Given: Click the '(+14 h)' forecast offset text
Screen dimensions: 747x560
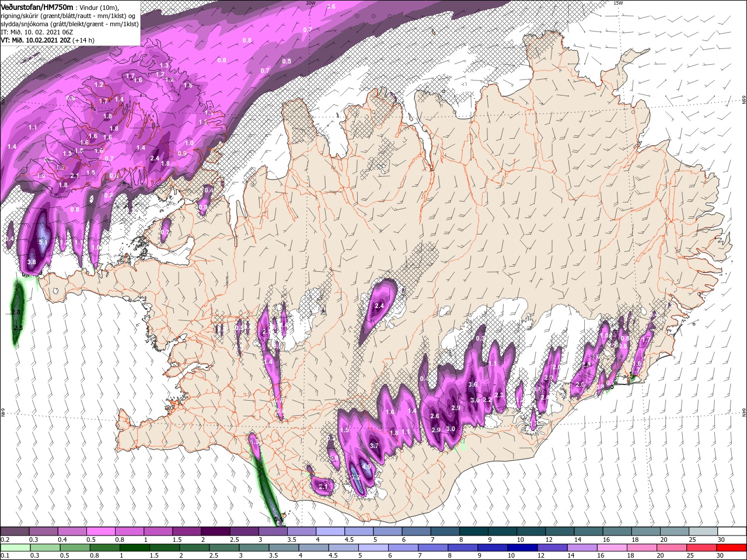Looking at the screenshot, I should [83, 40].
